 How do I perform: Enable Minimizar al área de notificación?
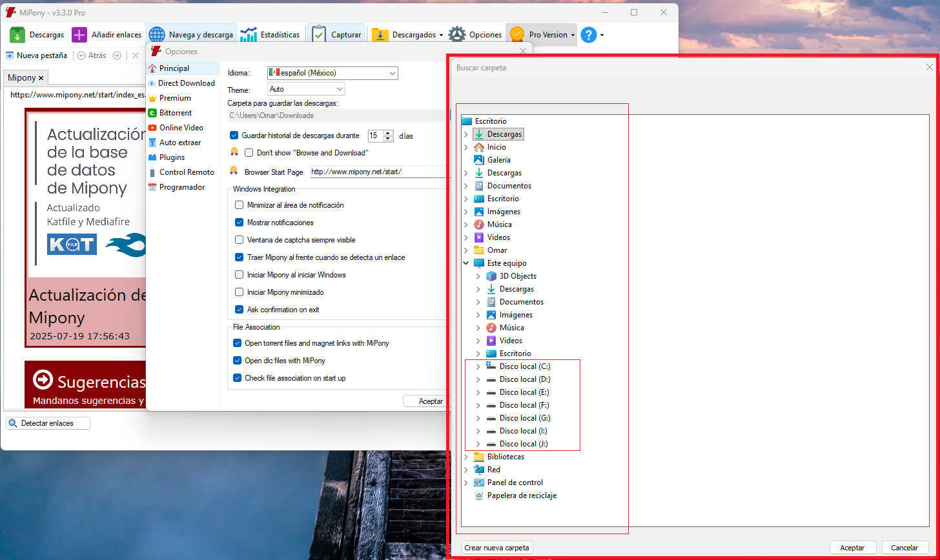[x=240, y=205]
